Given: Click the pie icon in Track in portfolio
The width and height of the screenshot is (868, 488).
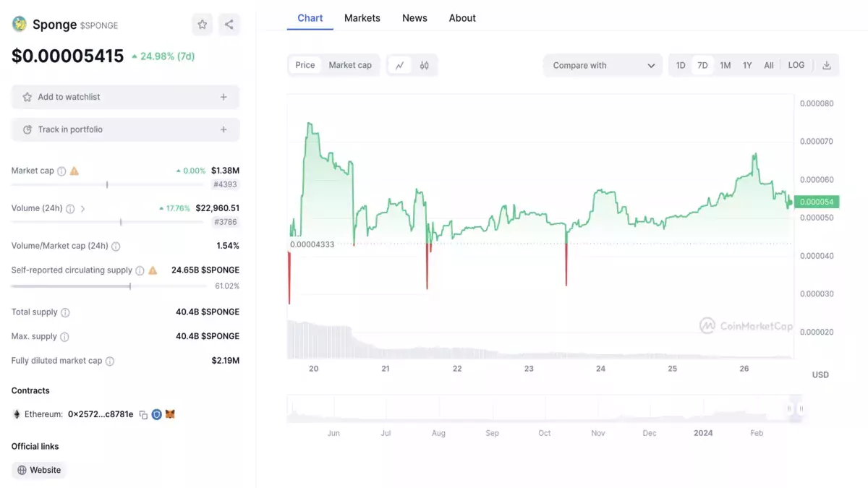Looking at the screenshot, I should coord(27,129).
